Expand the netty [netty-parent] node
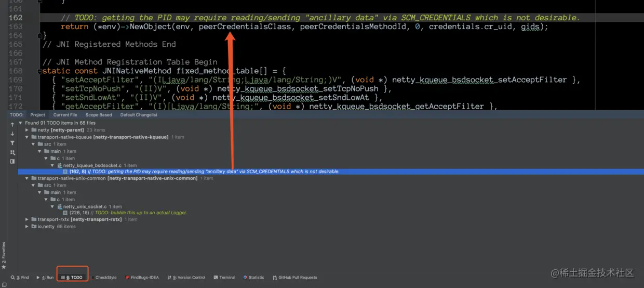The height and width of the screenshot is (288, 644). (x=27, y=130)
